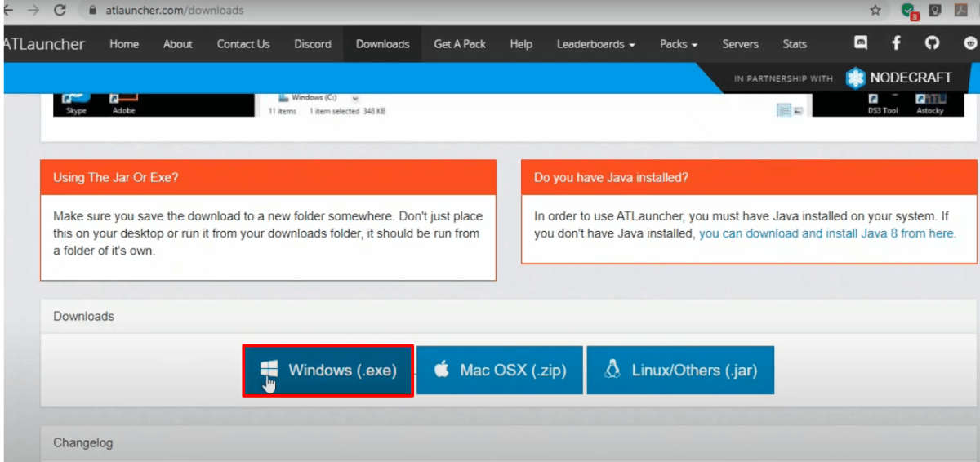Open the Contact Us page
The image size is (980, 462).
click(243, 44)
